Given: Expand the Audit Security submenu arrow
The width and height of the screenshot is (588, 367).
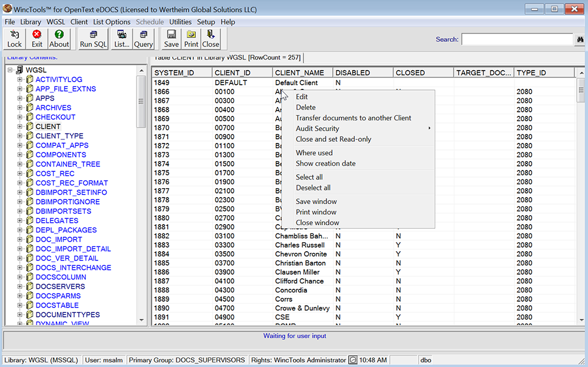Looking at the screenshot, I should click(x=429, y=128).
